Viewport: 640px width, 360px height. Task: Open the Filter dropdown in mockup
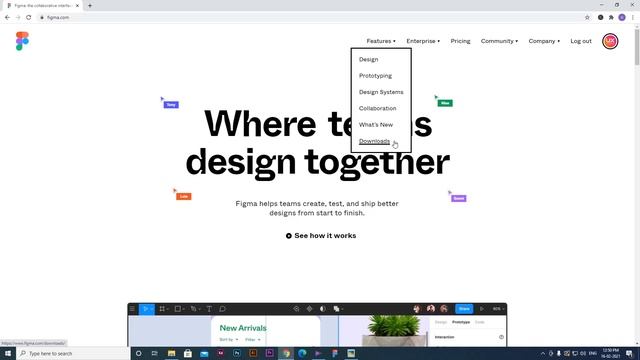[253, 340]
